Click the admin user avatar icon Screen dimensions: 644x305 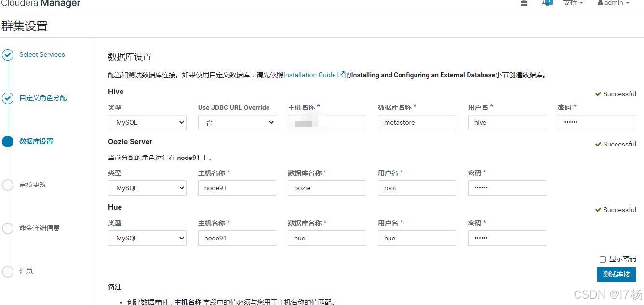[600, 3]
